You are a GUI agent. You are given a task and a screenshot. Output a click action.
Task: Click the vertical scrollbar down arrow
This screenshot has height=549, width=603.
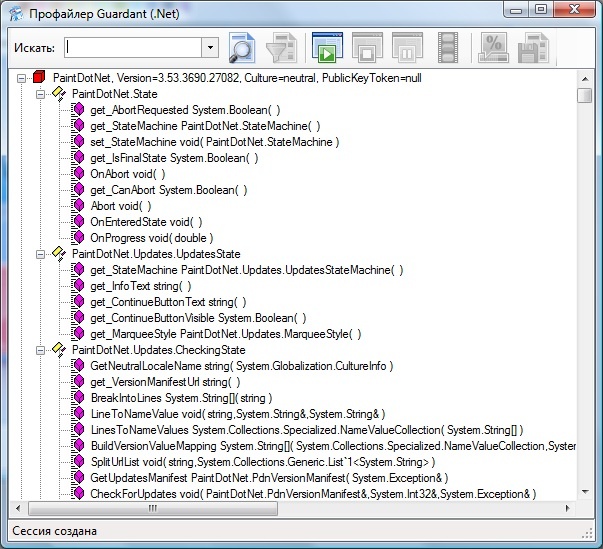(584, 491)
